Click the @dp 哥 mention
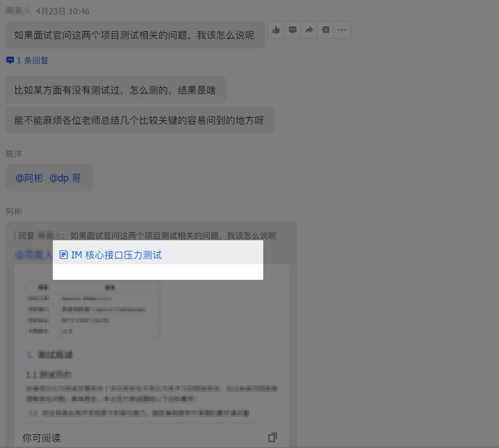The height and width of the screenshot is (448, 499). click(65, 178)
